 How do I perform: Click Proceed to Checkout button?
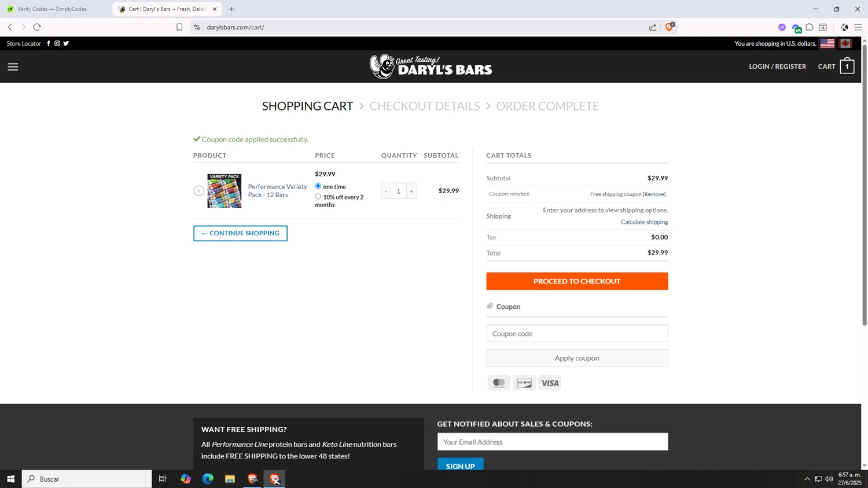[x=577, y=281]
